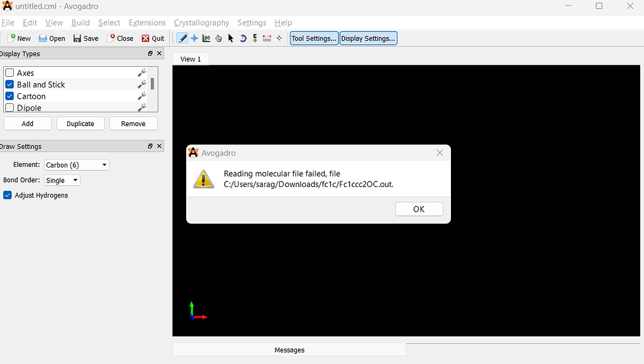Start the Auto Optimize tool
Screen dimensions: 644x364
click(x=254, y=38)
